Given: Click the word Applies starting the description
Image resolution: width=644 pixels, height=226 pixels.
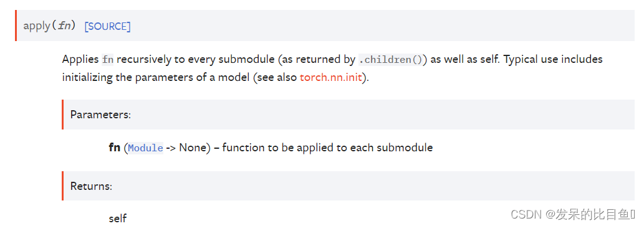Looking at the screenshot, I should (x=80, y=60).
